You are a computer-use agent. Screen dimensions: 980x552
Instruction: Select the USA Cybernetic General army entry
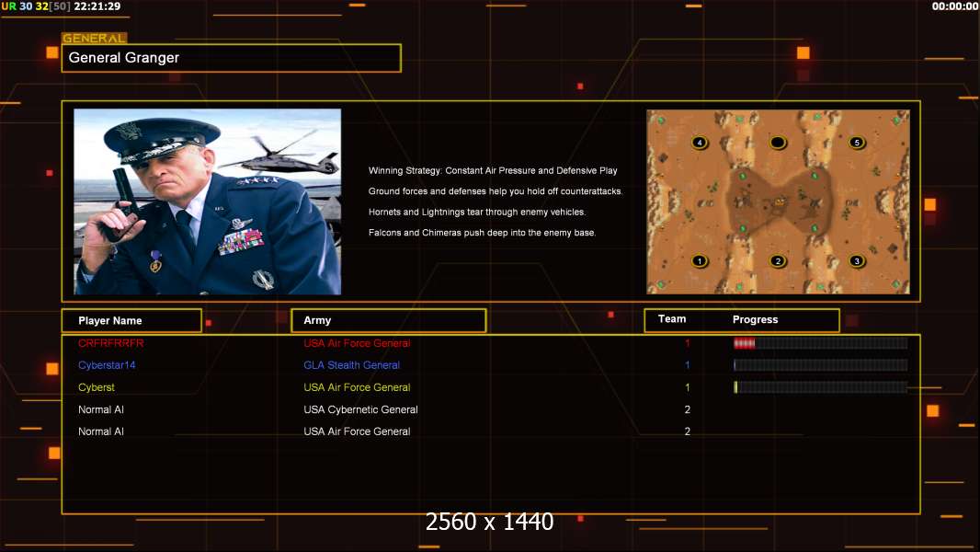360,409
